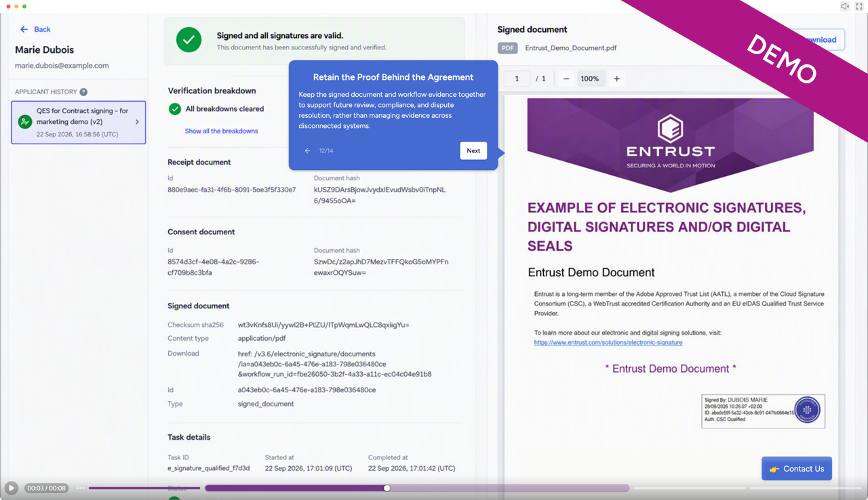This screenshot has height=500, width=868.
Task: Zoom out the PDF with minus button
Action: coord(566,79)
